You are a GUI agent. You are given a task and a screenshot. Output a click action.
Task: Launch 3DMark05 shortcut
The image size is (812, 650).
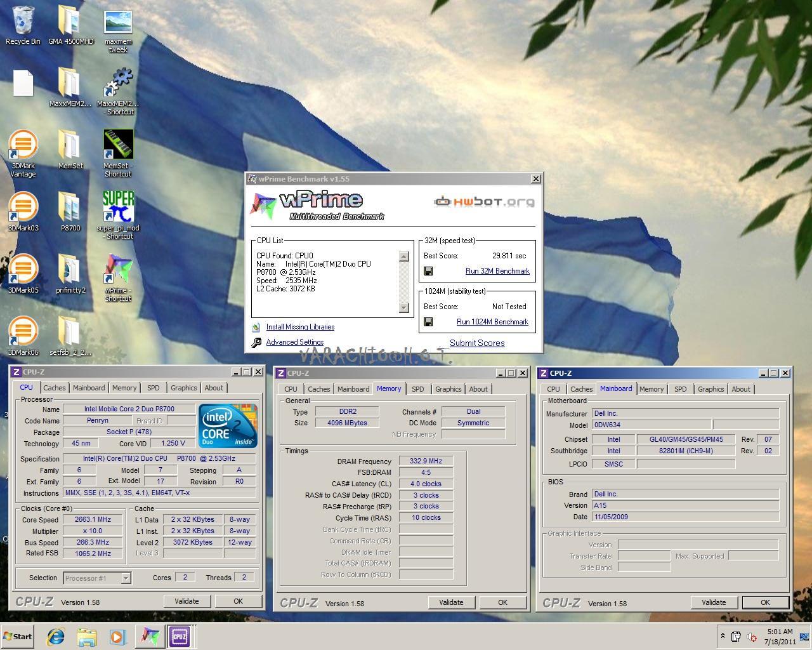coord(23,274)
